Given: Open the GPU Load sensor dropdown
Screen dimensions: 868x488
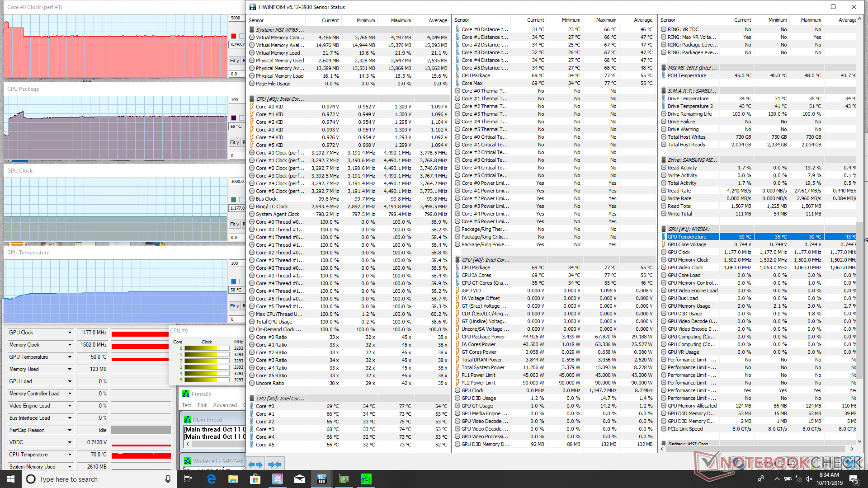Looking at the screenshot, I should coord(70,381).
